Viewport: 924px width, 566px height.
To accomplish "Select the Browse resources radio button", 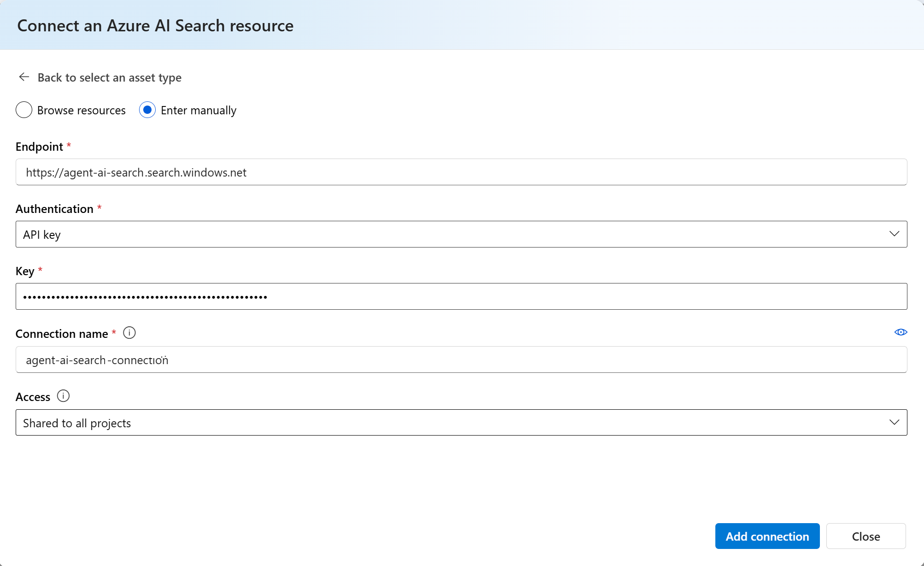I will click(23, 110).
